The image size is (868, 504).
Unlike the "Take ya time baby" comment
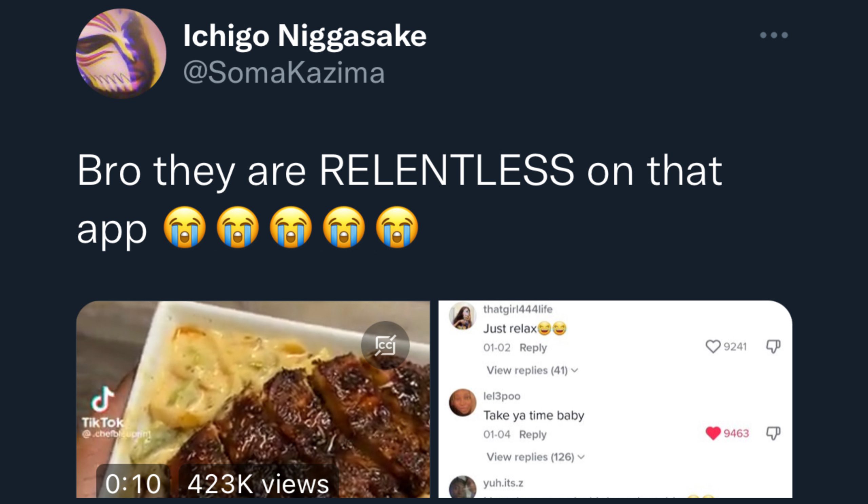point(713,433)
